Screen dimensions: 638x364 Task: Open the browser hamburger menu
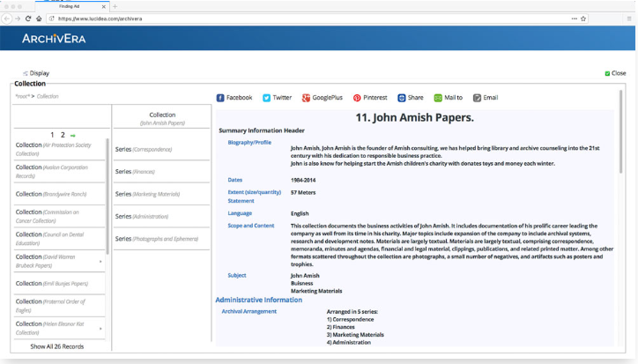click(x=629, y=19)
